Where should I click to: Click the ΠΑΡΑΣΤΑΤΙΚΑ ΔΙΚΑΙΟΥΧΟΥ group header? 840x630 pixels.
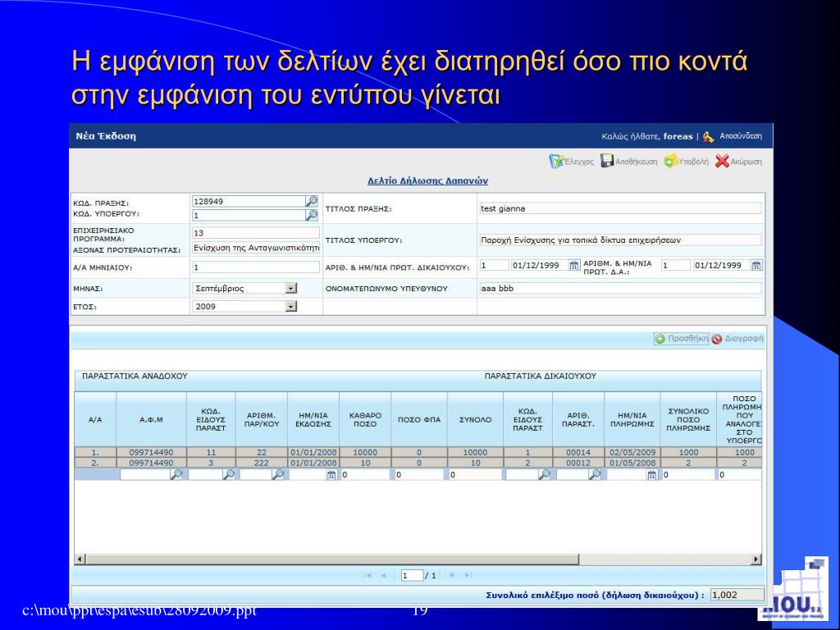(540, 376)
